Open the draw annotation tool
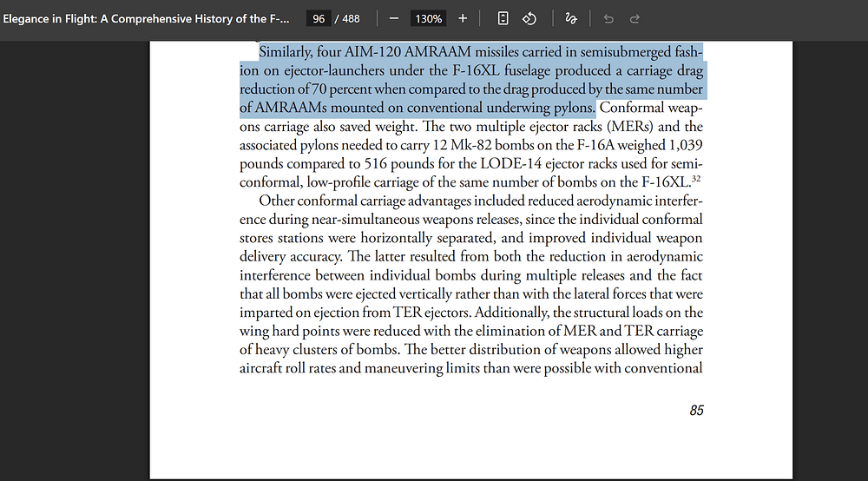 pos(571,19)
